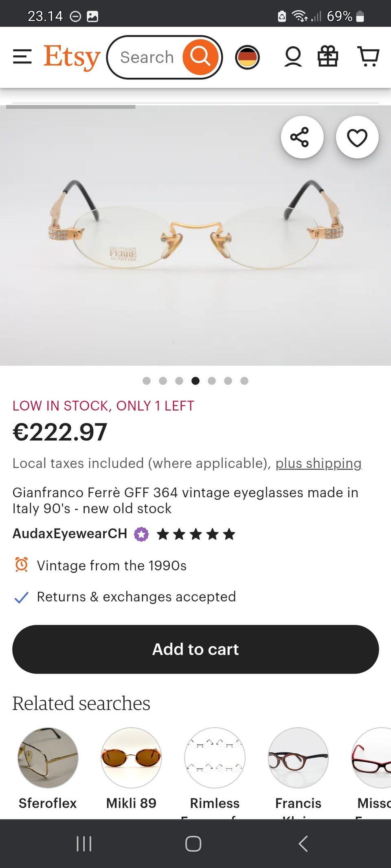
Task: Open the Sferoflex related search
Action: (48, 765)
